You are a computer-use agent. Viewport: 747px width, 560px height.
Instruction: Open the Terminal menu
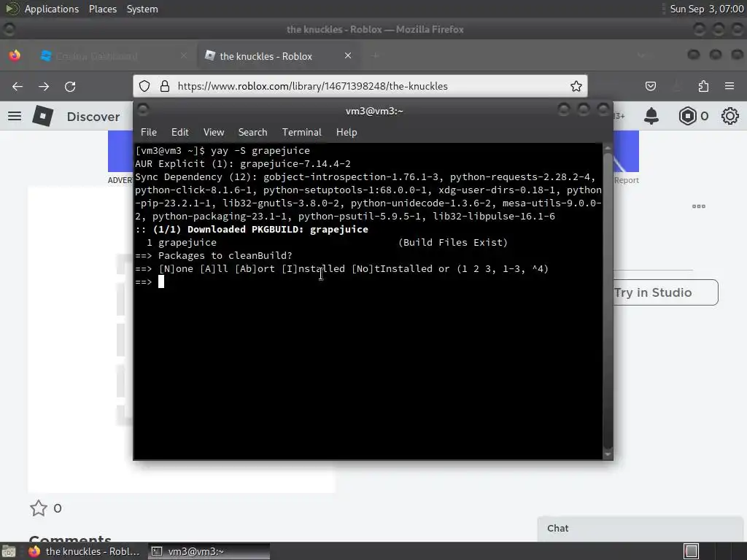(x=301, y=133)
